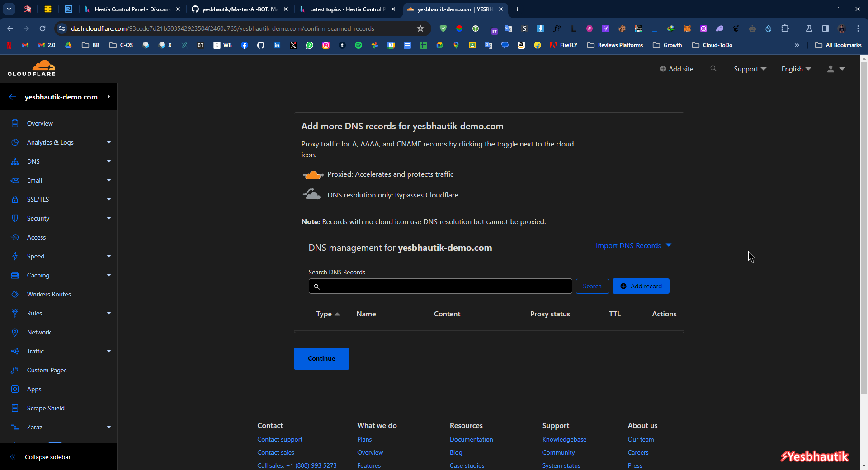Click the SSL/TLS lock icon
Viewport: 868px width, 470px height.
15,199
